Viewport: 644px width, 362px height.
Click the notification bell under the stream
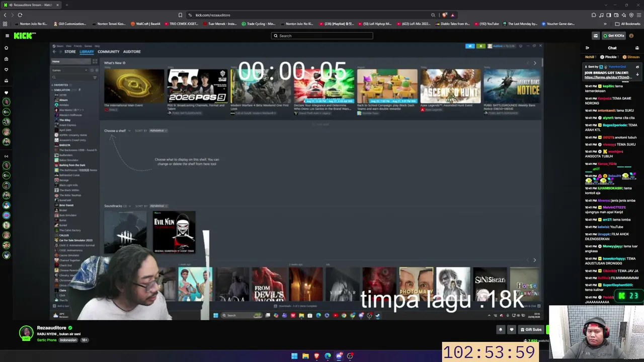(x=500, y=329)
